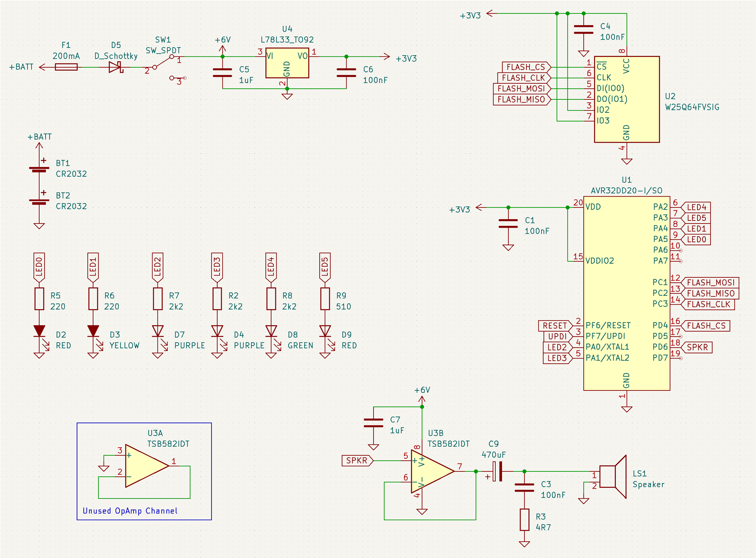The image size is (756, 558).
Task: Select the LS1 Speaker symbol
Action: pos(613,477)
